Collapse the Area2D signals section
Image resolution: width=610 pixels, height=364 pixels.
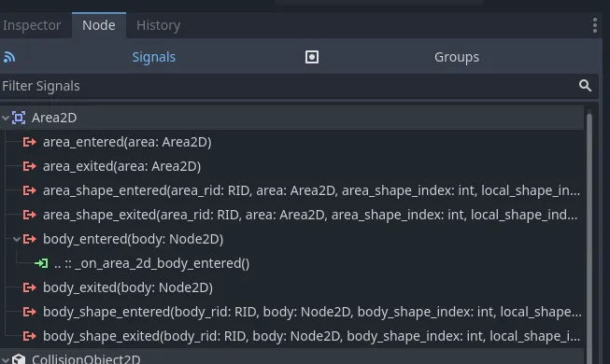coord(6,118)
